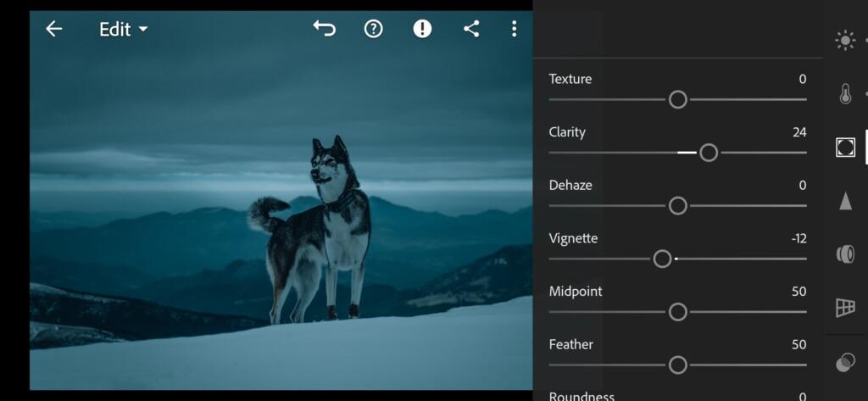This screenshot has width=868, height=401.
Task: Share the photo
Action: click(471, 29)
